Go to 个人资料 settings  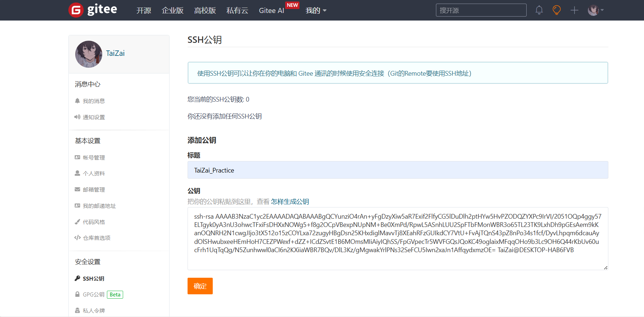coord(94,173)
